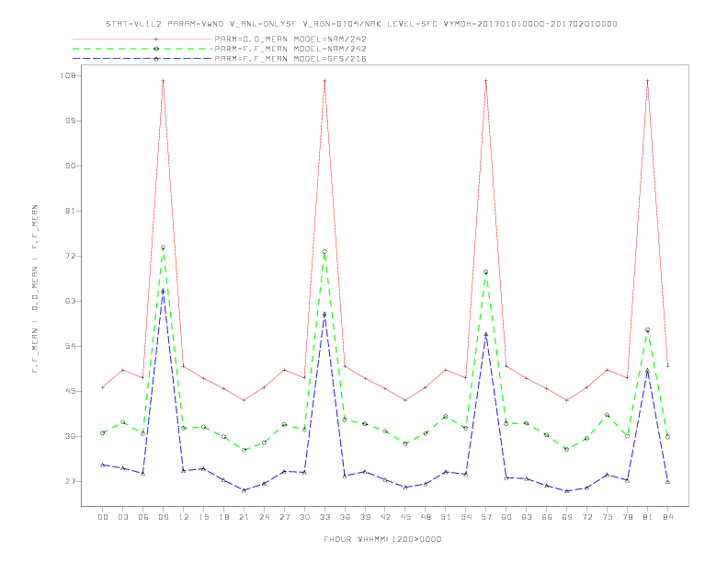Click x-axis tick label 30
Image resolution: width=728 pixels, height=563 pixels.
[304, 517]
